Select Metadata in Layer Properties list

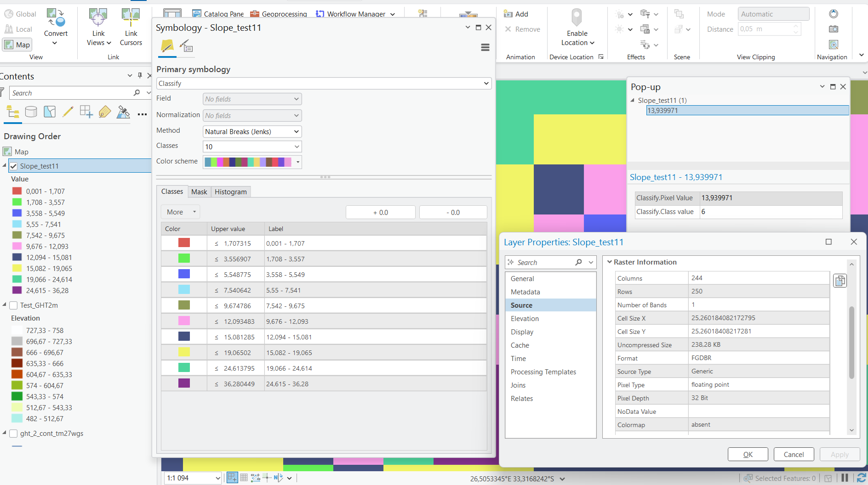coord(525,292)
